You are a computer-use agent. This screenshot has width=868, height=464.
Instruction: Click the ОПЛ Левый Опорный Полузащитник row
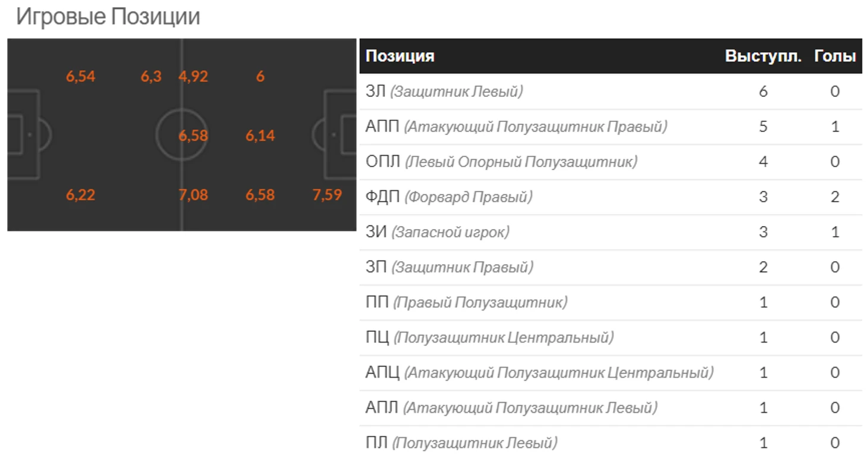[x=611, y=161]
